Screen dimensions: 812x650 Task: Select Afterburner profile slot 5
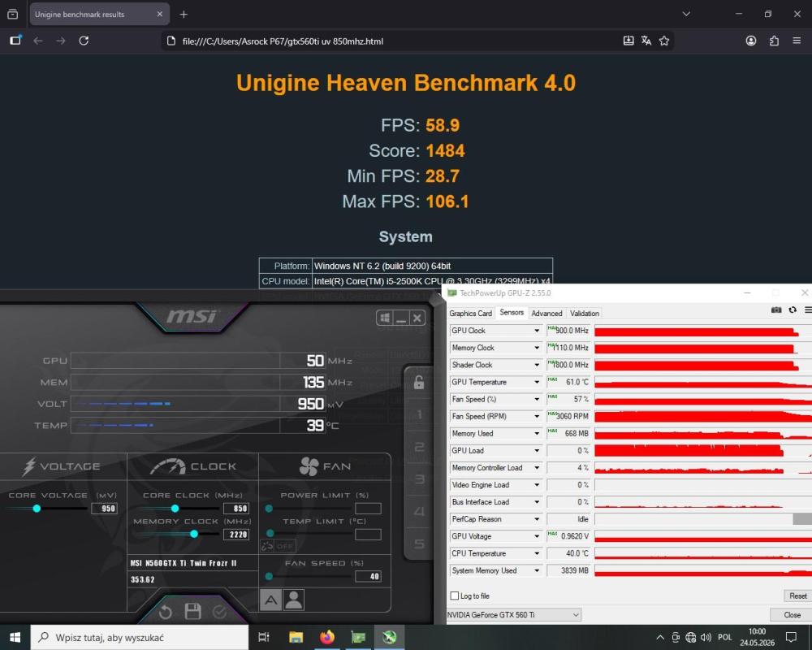pos(420,544)
